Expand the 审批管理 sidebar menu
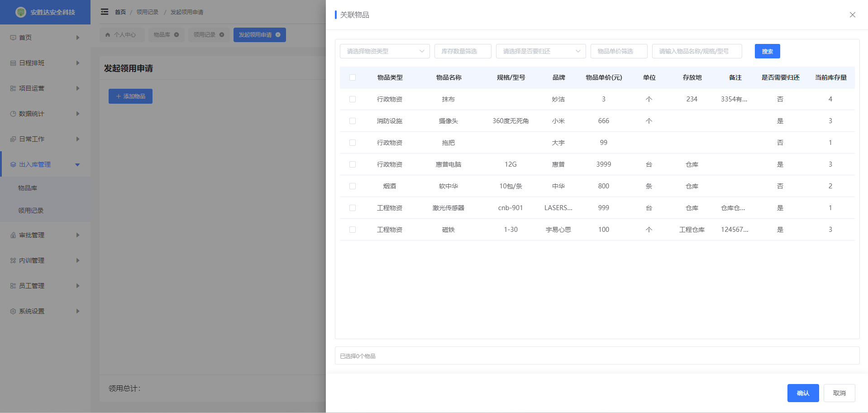Image resolution: width=868 pixels, height=413 pixels. [x=77, y=235]
